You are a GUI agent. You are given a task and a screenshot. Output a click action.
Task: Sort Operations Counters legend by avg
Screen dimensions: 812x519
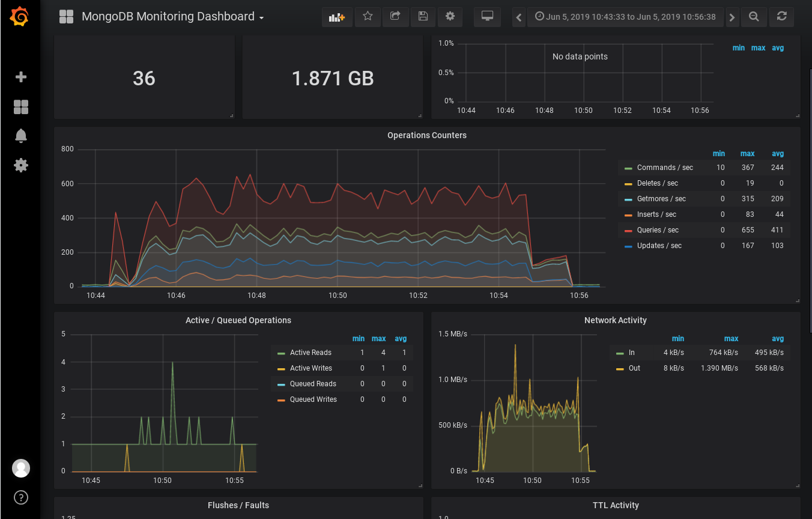tap(778, 154)
